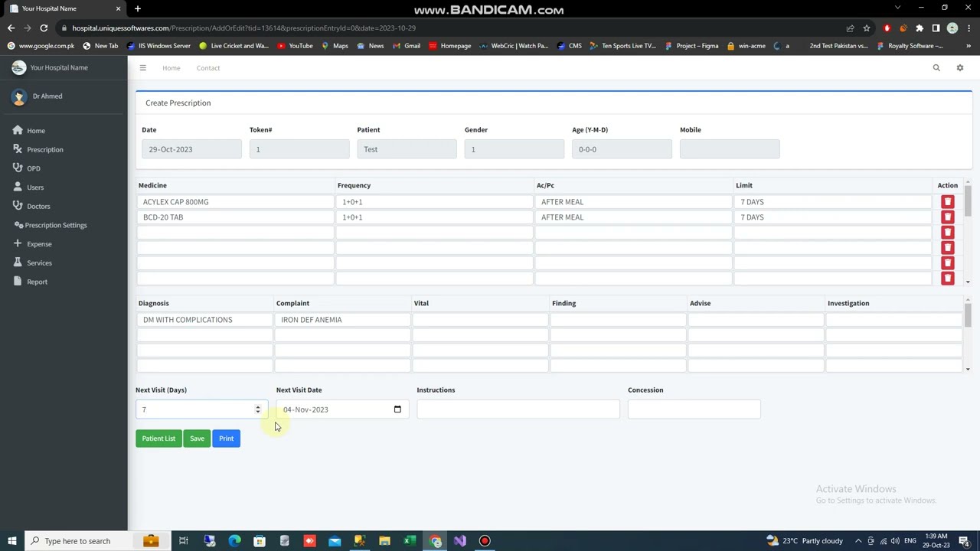Open the settings gears icon in navbar
This screenshot has height=551, width=980.
click(x=960, y=68)
